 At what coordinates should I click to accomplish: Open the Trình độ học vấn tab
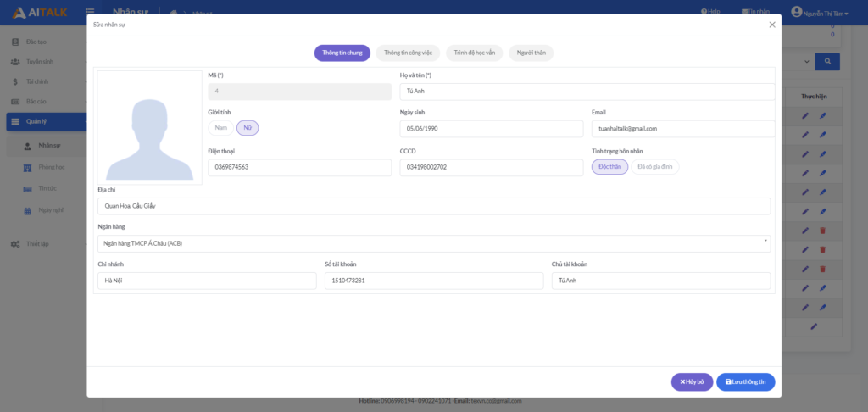click(474, 53)
